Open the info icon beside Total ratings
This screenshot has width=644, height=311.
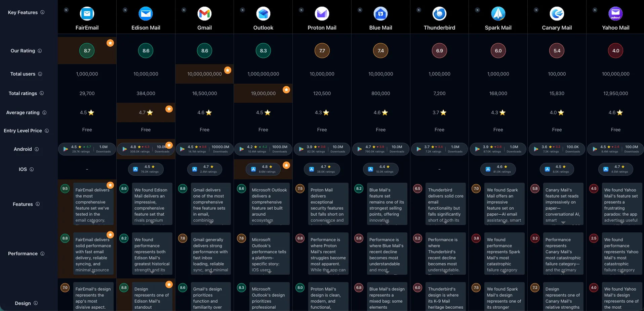tap(42, 93)
